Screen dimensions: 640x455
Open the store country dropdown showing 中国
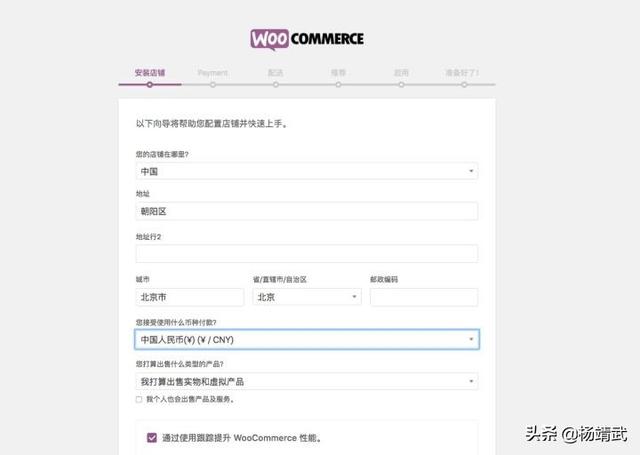(x=307, y=171)
